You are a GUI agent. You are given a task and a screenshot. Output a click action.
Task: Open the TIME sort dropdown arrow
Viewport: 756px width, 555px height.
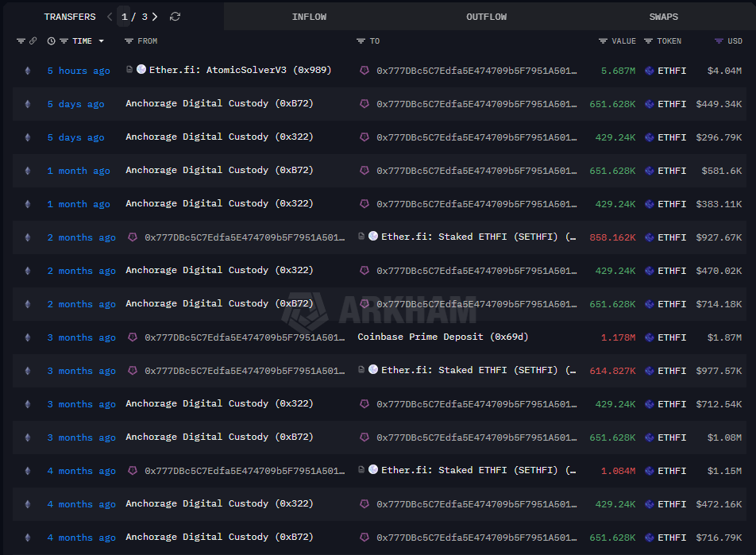(102, 40)
